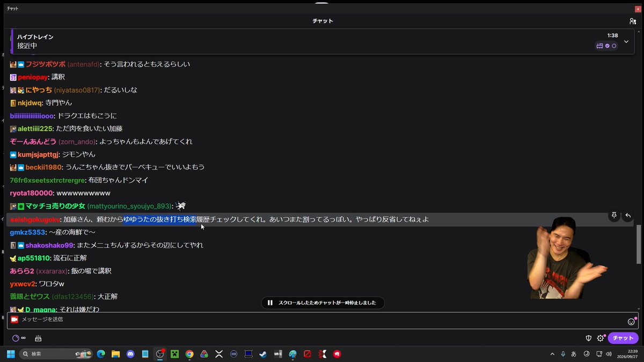
Task: Open Discord from the taskbar
Action: point(130,354)
